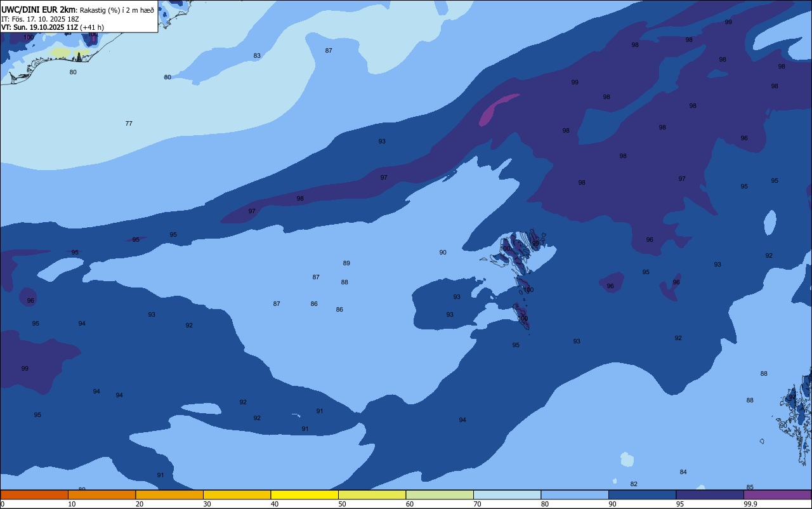Click the legend scale label 99.9
Viewport: 812px width, 509px height.
click(x=750, y=504)
